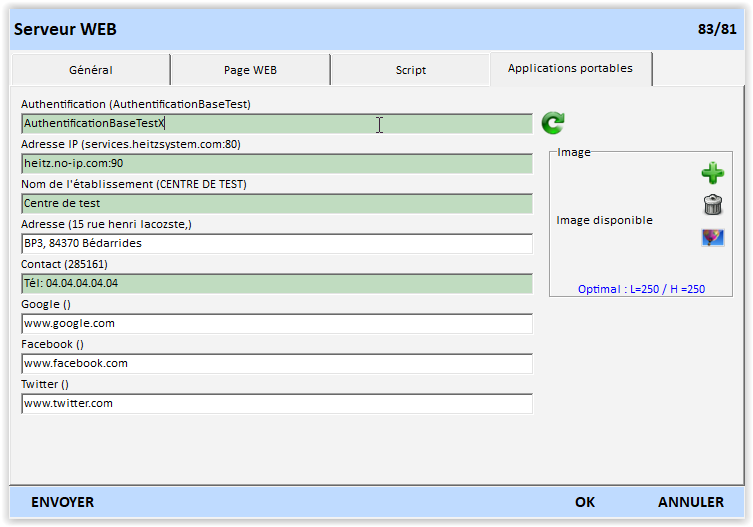
Task: Focus the Contact field Tél: 04.04.04.04.04
Action: pyautogui.click(x=277, y=283)
